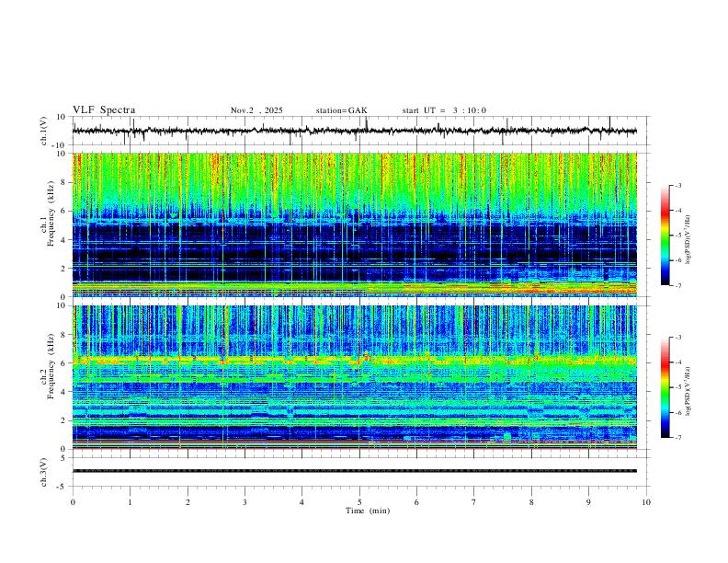728x563 pixels.
Task: Click the ch.2 color bar "log(PSD)(V²/Hz)" label
Action: coord(688,391)
